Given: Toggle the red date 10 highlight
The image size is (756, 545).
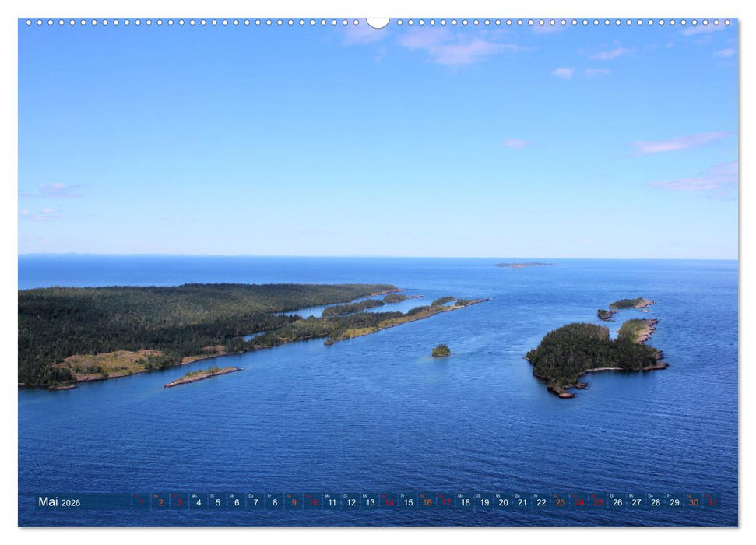Looking at the screenshot, I should point(311,501).
